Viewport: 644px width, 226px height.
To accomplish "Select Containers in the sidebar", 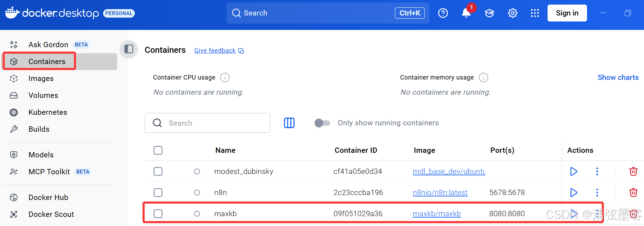I will pyautogui.click(x=60, y=62).
